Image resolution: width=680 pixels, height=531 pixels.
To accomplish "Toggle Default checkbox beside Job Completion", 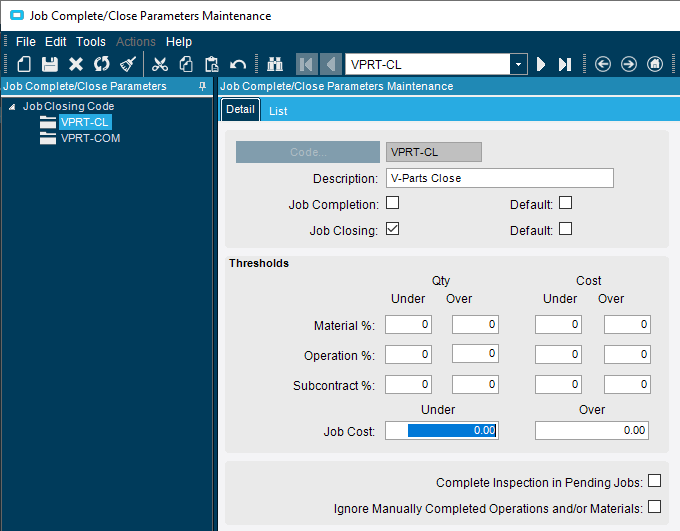I will (x=566, y=203).
